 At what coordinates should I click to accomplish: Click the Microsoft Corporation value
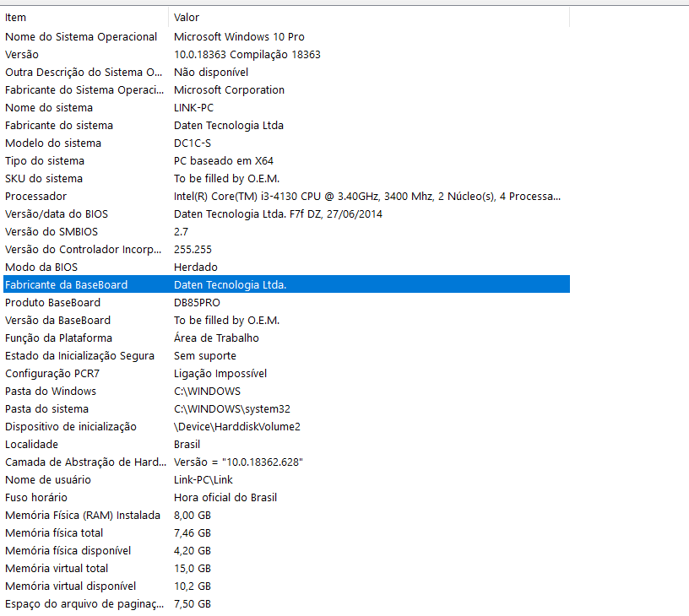point(229,90)
